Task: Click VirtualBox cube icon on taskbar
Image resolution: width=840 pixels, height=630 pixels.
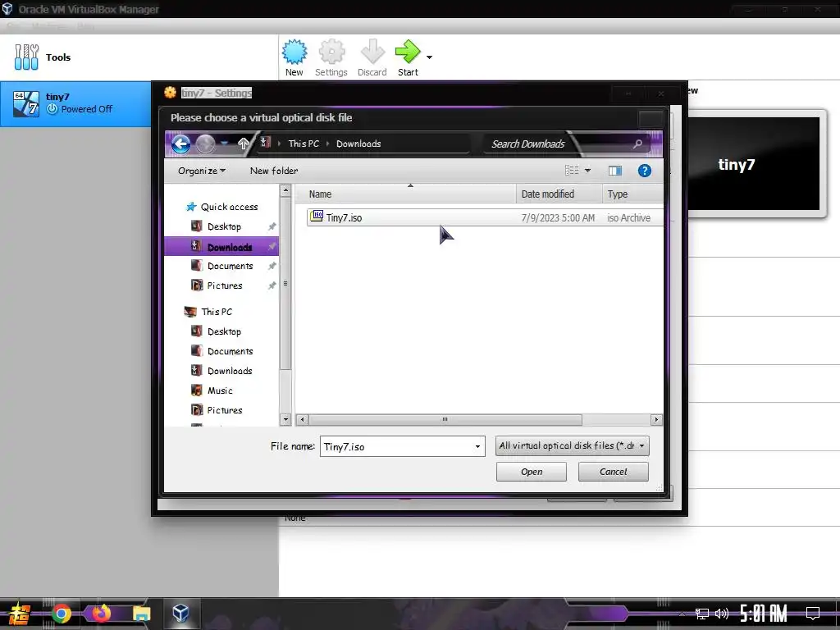Action: click(x=180, y=613)
